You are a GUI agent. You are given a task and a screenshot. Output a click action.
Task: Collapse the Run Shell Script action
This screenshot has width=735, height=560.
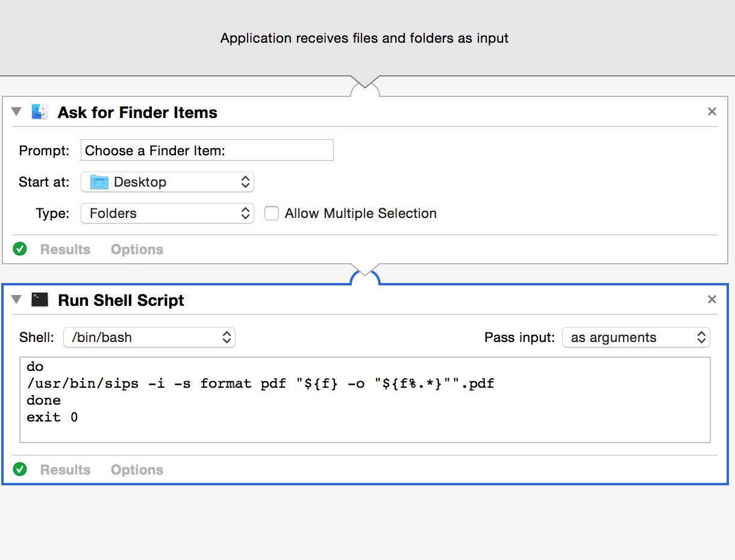click(x=17, y=300)
